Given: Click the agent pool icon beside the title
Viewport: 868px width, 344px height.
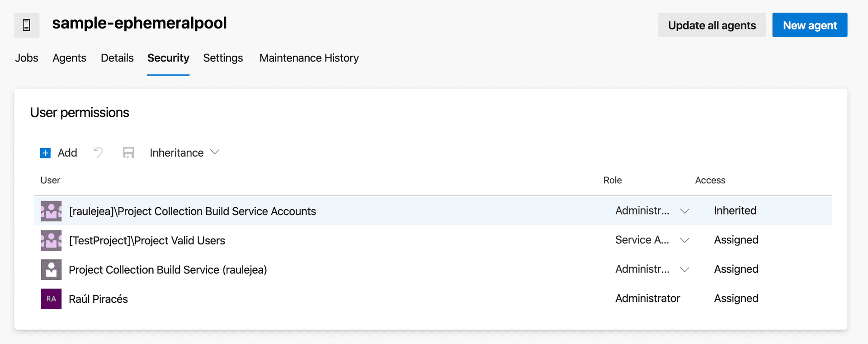Looking at the screenshot, I should 27,25.
